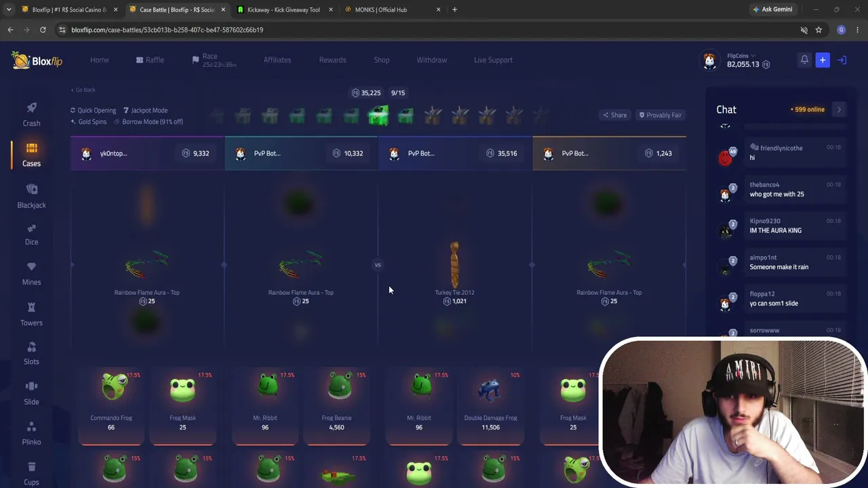The height and width of the screenshot is (488, 868).
Task: Click the 599 online indicator
Action: [x=807, y=110]
